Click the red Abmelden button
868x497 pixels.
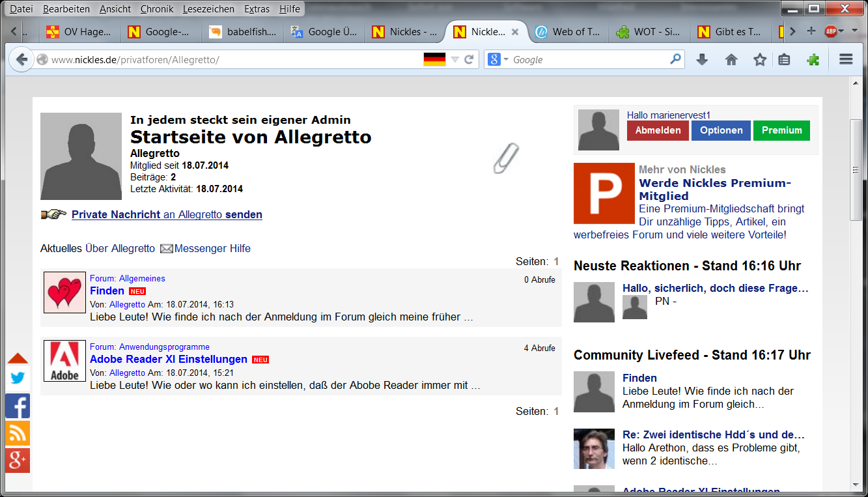(658, 130)
